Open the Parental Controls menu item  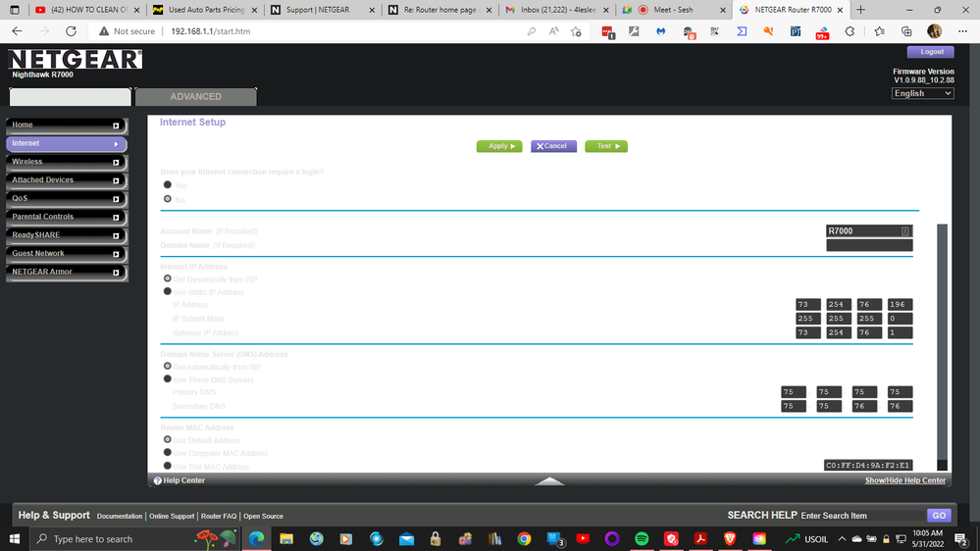click(67, 217)
